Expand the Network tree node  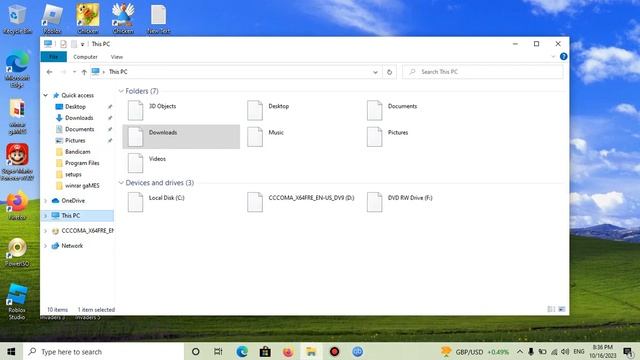pyautogui.click(x=46, y=246)
